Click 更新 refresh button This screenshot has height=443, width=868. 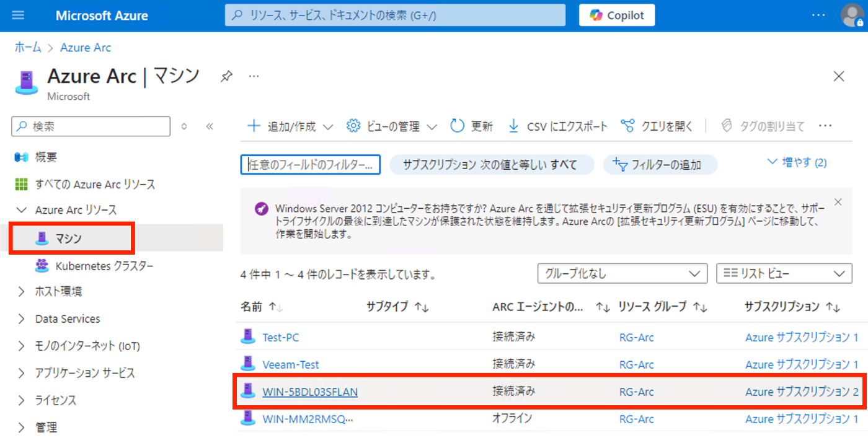[x=471, y=126]
